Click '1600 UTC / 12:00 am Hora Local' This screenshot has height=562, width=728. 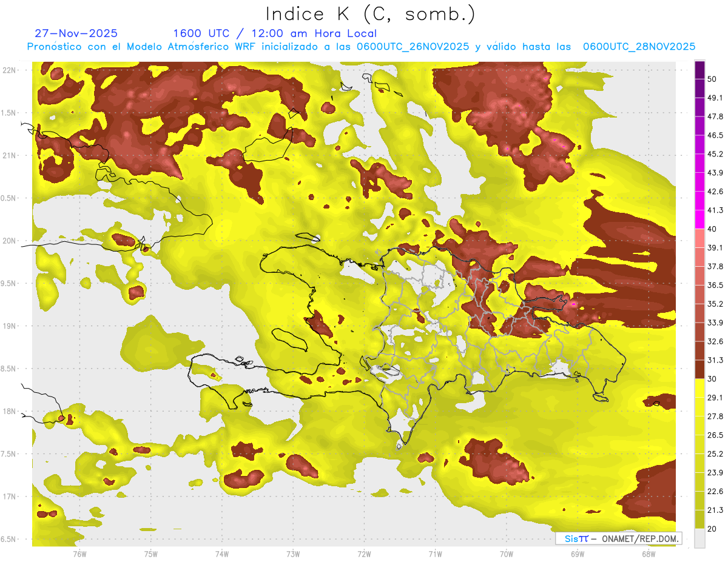coord(275,33)
